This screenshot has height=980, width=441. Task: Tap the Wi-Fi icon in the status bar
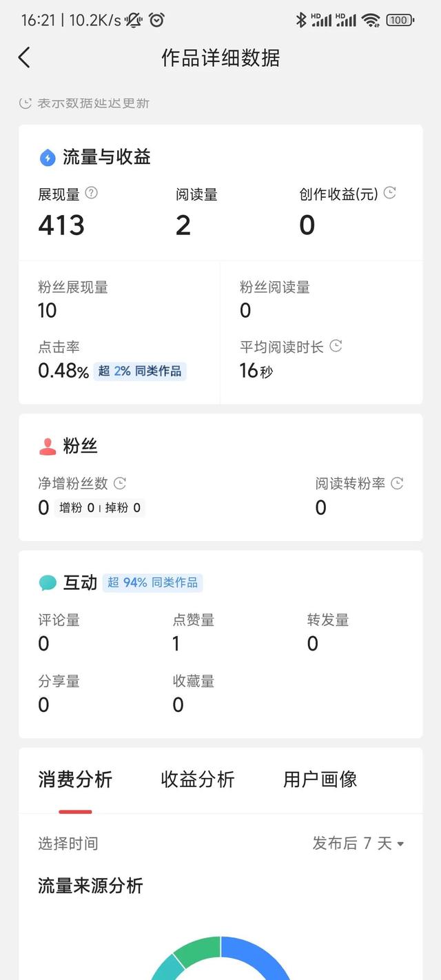pos(373,19)
